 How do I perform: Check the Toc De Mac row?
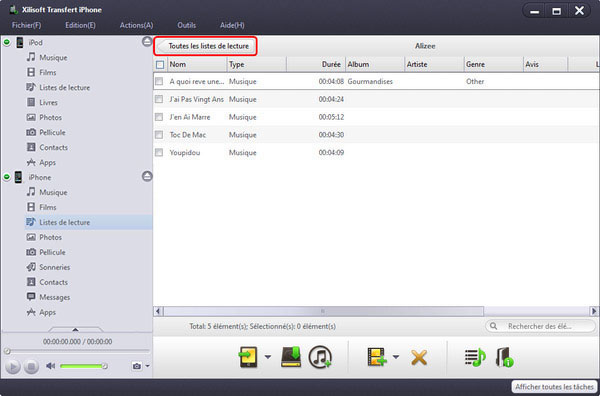pos(159,135)
